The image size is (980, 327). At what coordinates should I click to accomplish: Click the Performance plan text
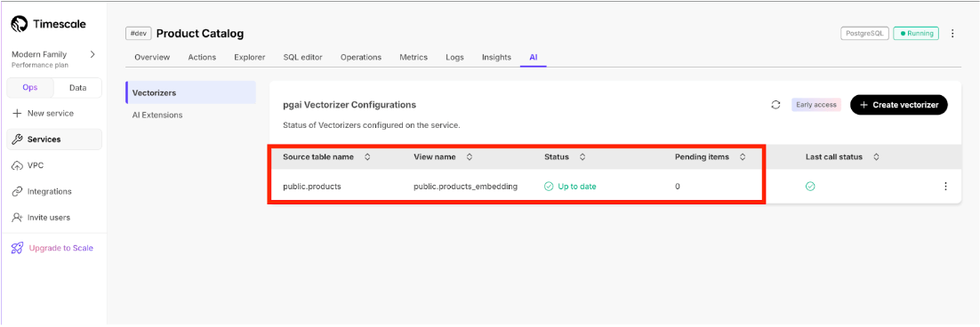[x=40, y=65]
